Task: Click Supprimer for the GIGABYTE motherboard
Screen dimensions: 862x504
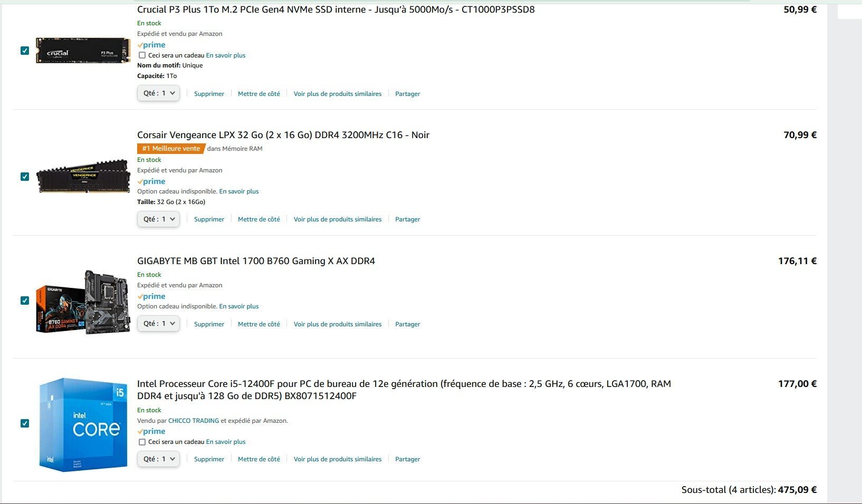Action: coord(209,324)
